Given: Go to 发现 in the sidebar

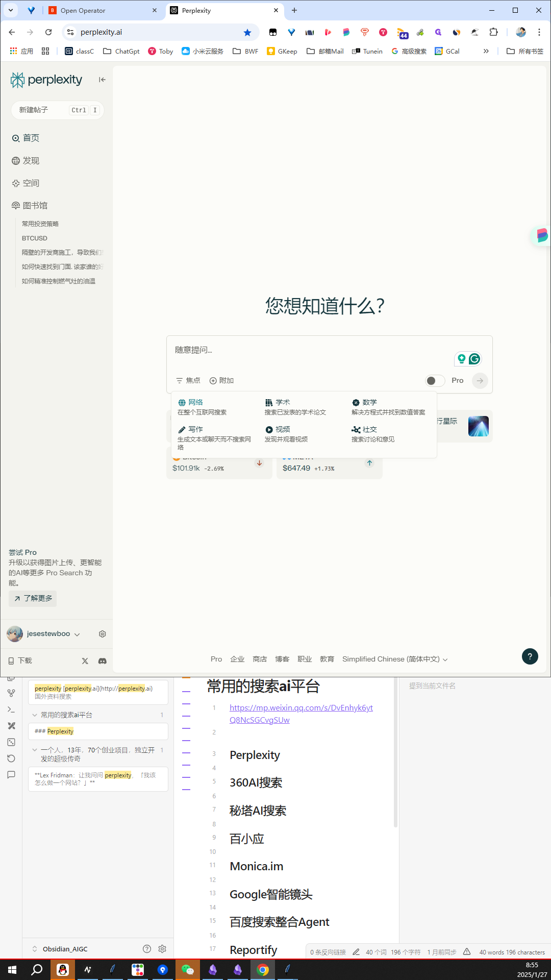Looking at the screenshot, I should pos(31,161).
